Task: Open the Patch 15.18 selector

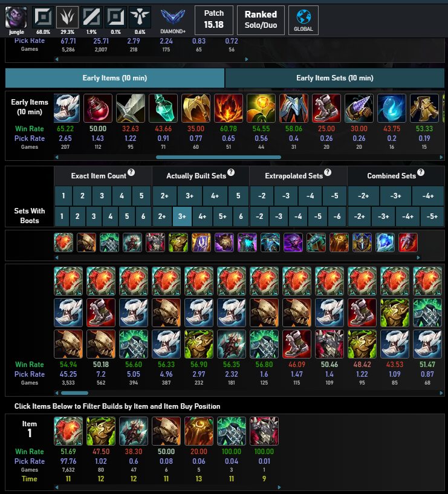Action: pos(214,20)
